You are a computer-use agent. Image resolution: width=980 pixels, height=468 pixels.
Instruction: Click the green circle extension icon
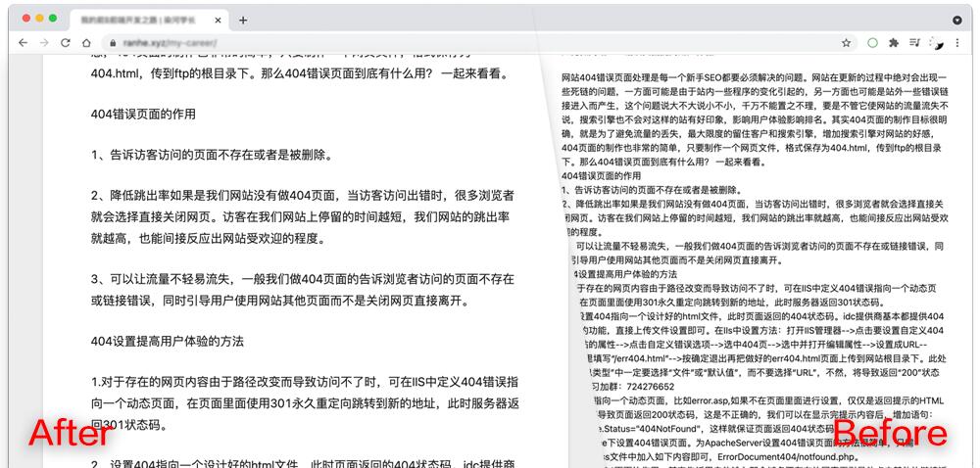871,43
